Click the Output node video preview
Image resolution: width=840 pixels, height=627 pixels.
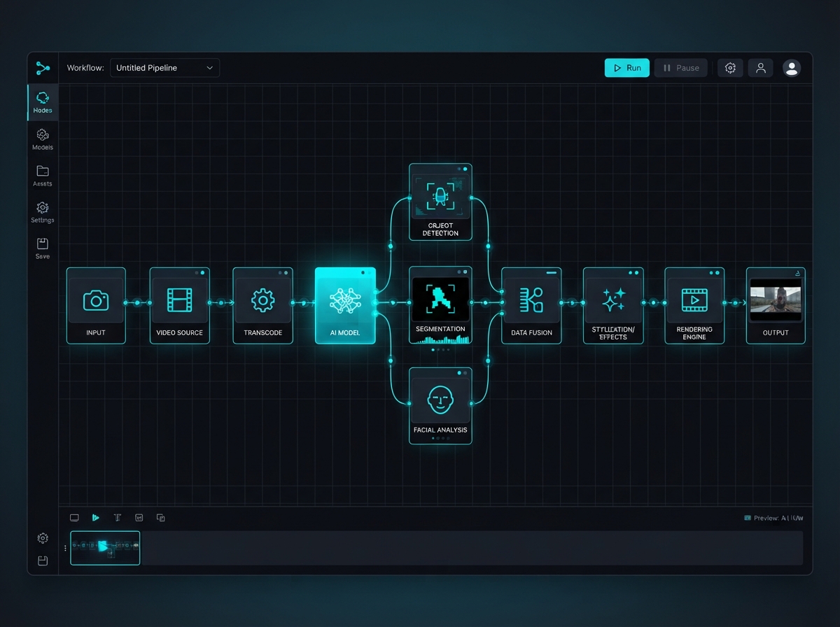point(776,300)
